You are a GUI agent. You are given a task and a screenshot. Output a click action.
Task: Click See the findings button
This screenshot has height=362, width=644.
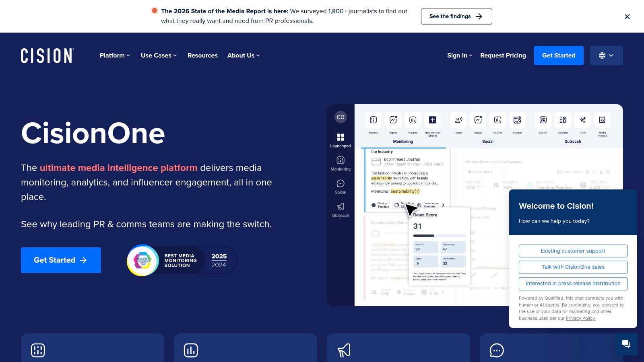pyautogui.click(x=456, y=16)
